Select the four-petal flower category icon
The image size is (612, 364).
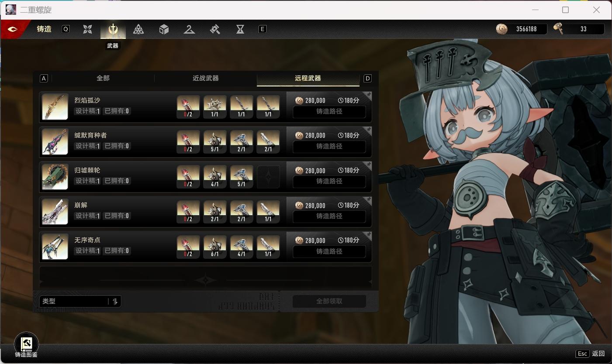[x=88, y=29]
